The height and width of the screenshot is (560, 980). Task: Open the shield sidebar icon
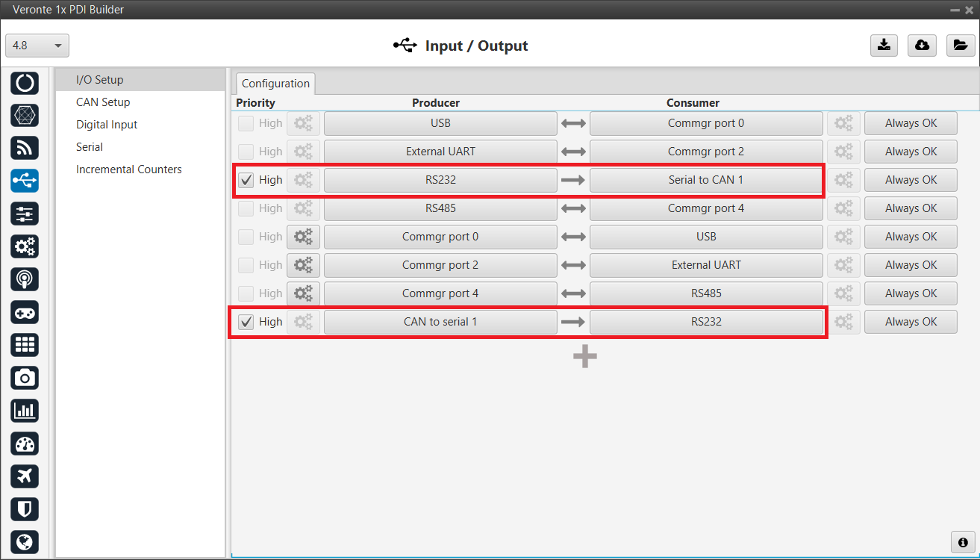(x=25, y=509)
